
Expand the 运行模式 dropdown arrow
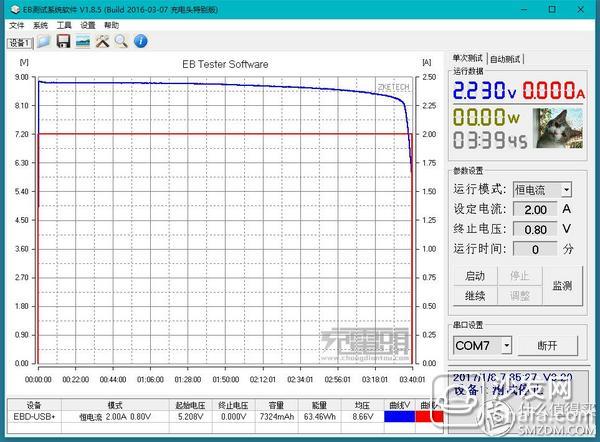pyautogui.click(x=566, y=189)
